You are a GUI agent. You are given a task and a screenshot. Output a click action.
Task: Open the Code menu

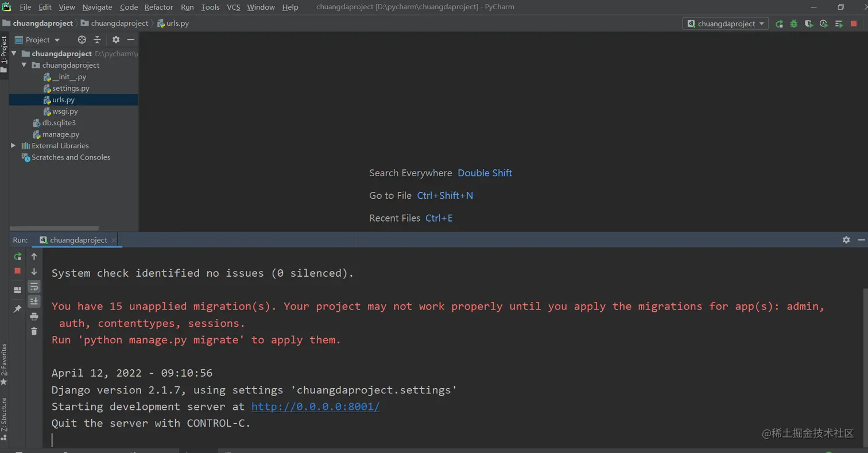tap(129, 7)
